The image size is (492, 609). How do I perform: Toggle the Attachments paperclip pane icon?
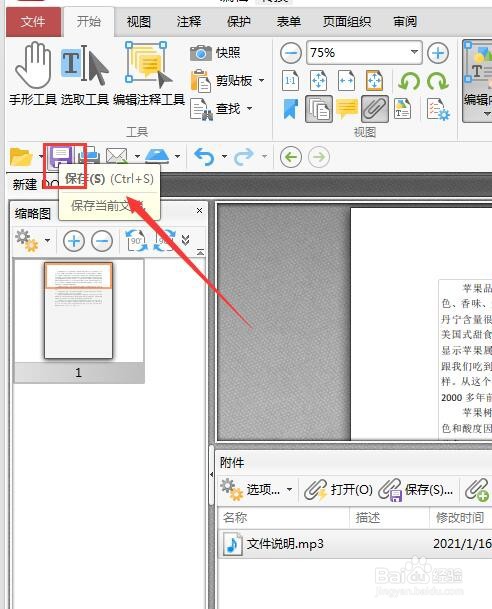[x=375, y=109]
